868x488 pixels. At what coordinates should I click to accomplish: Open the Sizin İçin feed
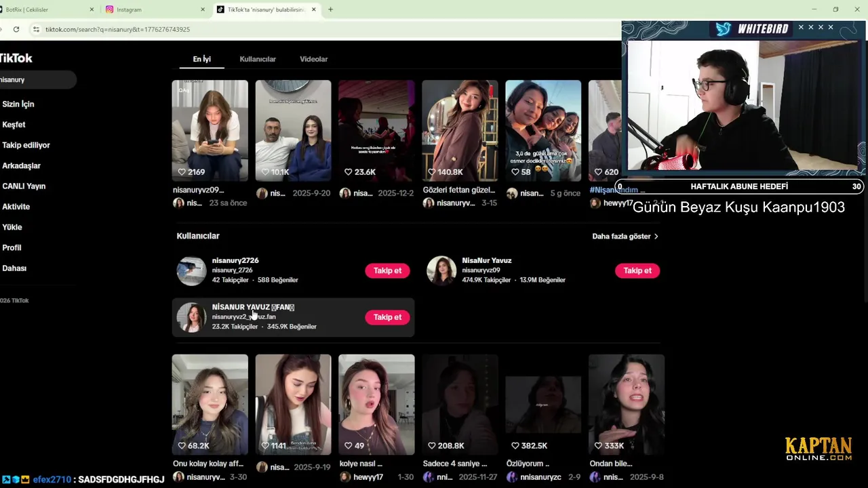pos(18,104)
